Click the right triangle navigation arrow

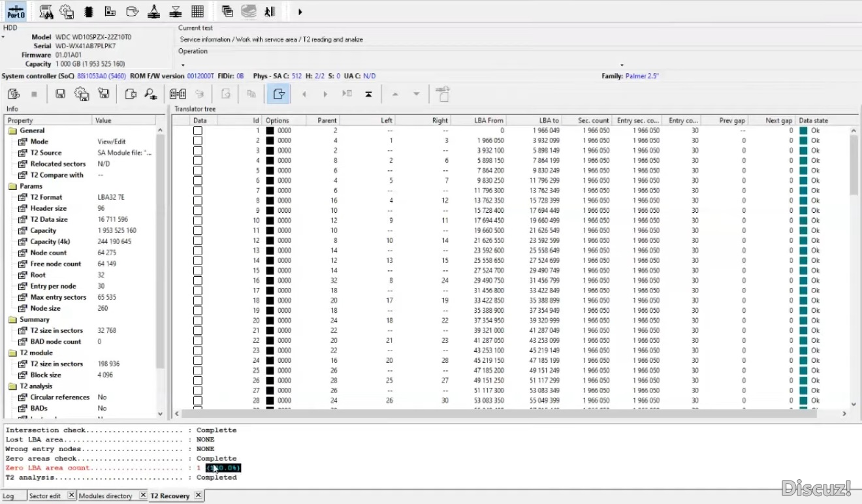[325, 94]
